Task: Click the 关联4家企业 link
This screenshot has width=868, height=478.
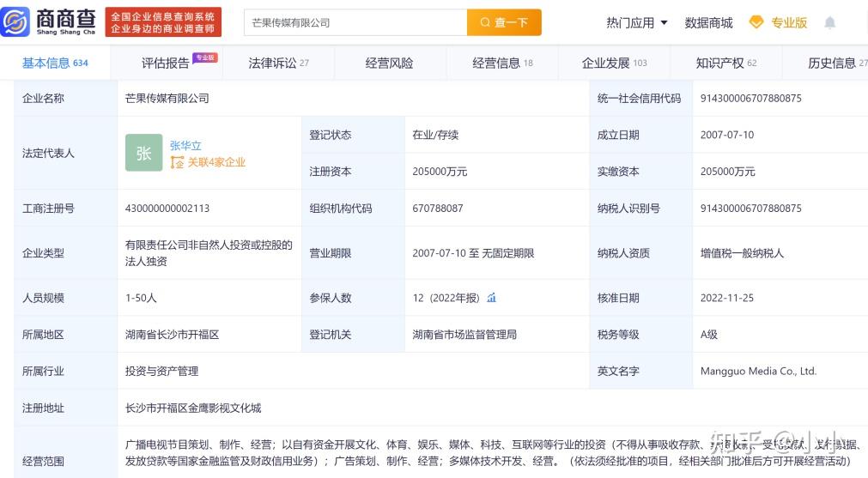Action: pos(216,162)
